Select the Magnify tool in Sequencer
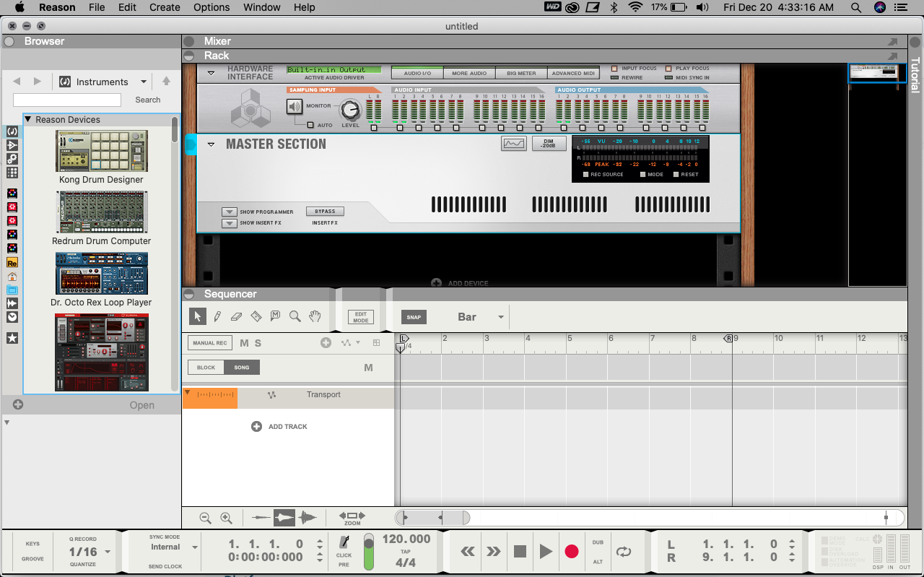The height and width of the screenshot is (577, 924). tap(295, 316)
